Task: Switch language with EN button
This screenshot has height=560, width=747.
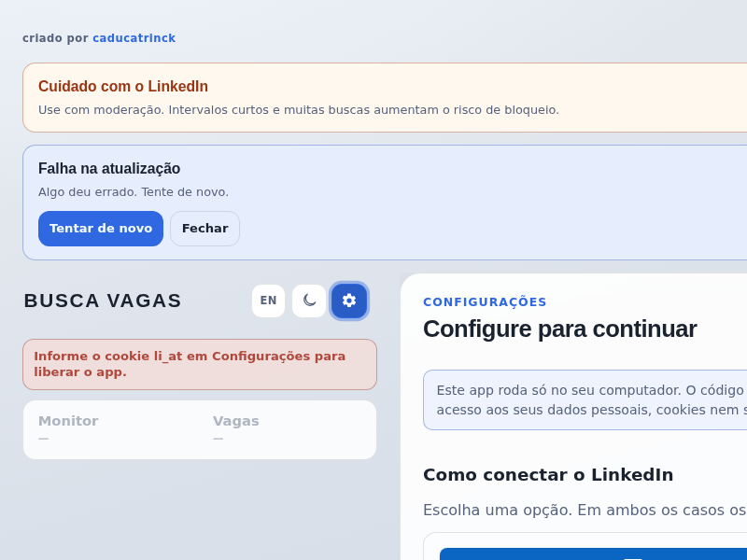Action: click(268, 301)
